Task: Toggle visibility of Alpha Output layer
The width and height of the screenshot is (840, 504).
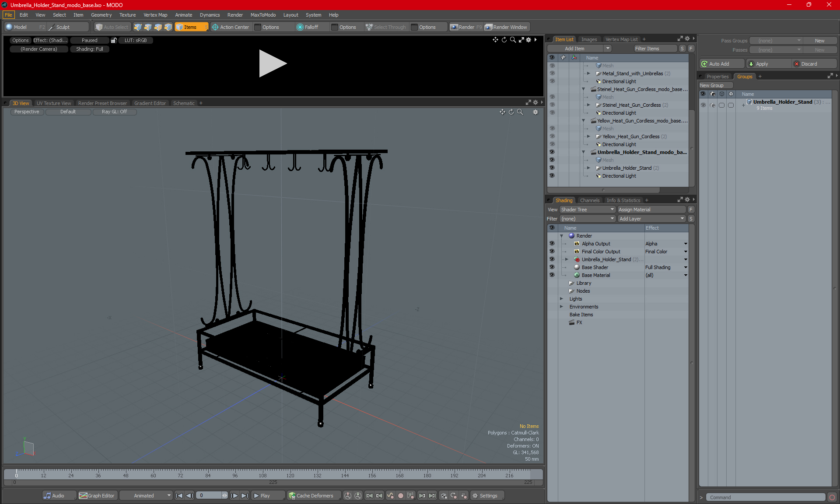Action: point(552,244)
